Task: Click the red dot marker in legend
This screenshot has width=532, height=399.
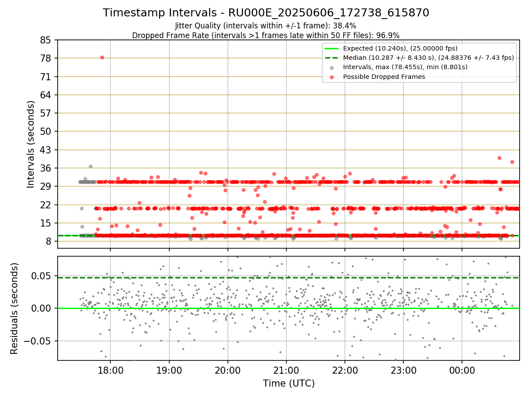Action: point(332,77)
